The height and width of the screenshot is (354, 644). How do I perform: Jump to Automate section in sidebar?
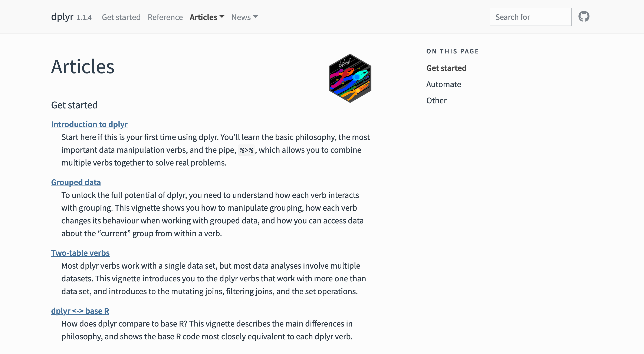444,84
